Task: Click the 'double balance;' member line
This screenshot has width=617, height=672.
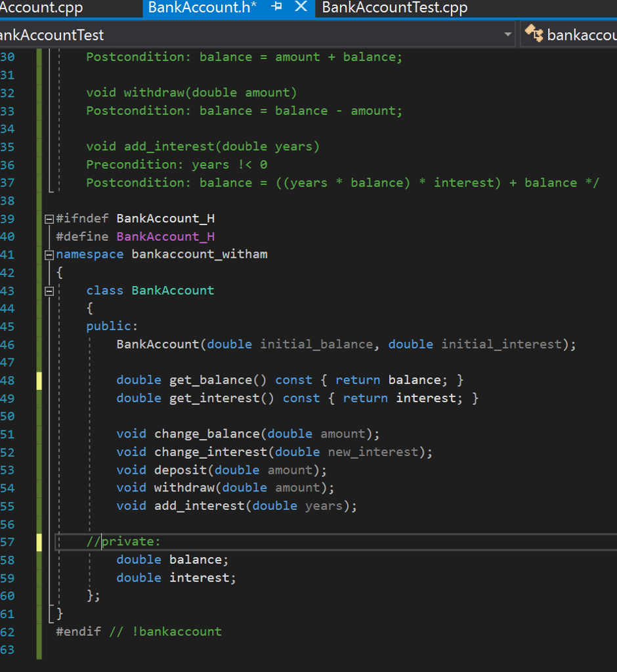Action: click(x=173, y=560)
